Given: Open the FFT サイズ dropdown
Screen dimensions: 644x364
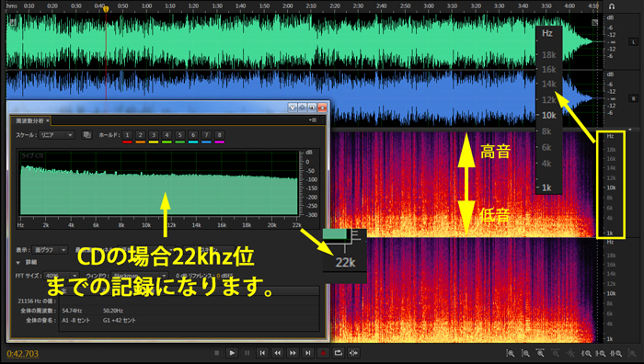Looking at the screenshot, I should [61, 276].
